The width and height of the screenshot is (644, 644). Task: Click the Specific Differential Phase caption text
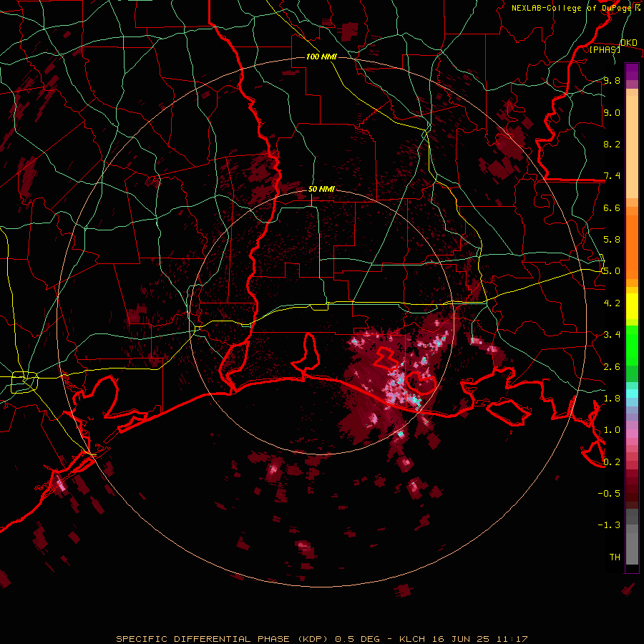pos(321,639)
